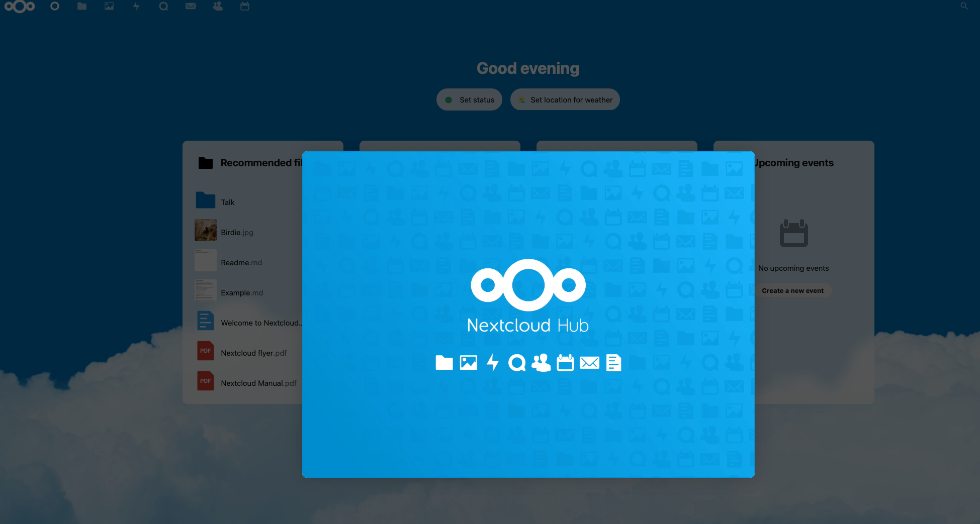980x524 pixels.
Task: Click Create a new event button
Action: (793, 290)
